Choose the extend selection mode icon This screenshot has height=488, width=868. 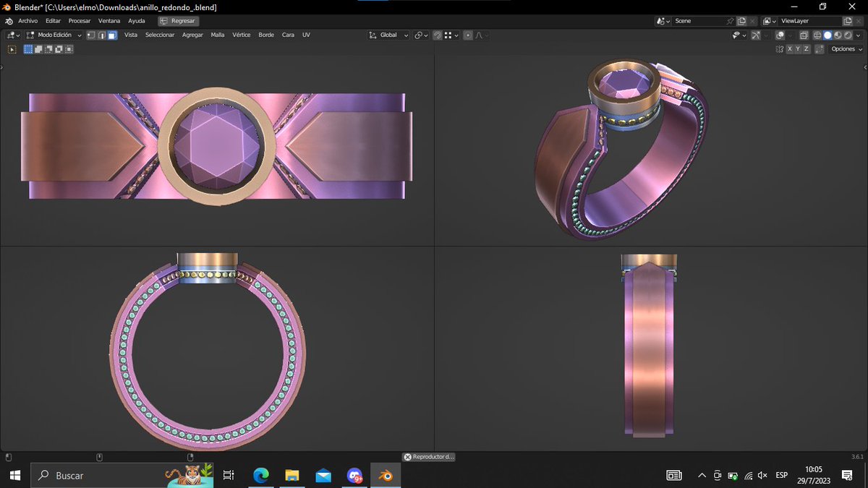[38, 49]
